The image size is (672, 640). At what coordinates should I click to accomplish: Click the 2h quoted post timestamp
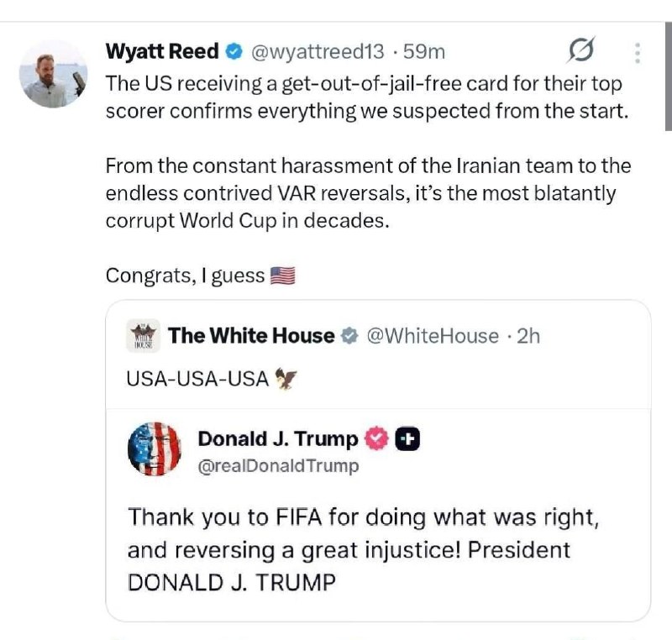click(x=528, y=336)
